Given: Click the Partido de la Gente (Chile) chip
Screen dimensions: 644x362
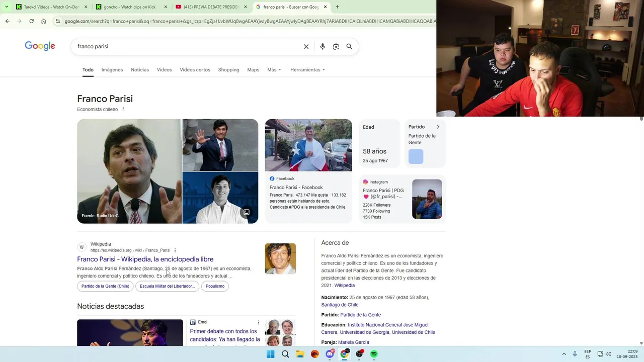Looking at the screenshot, I should pos(105,286).
